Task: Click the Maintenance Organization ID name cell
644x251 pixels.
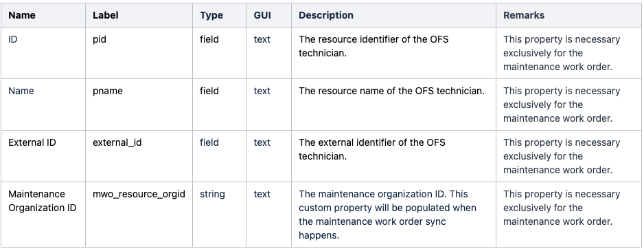Action: point(43,201)
